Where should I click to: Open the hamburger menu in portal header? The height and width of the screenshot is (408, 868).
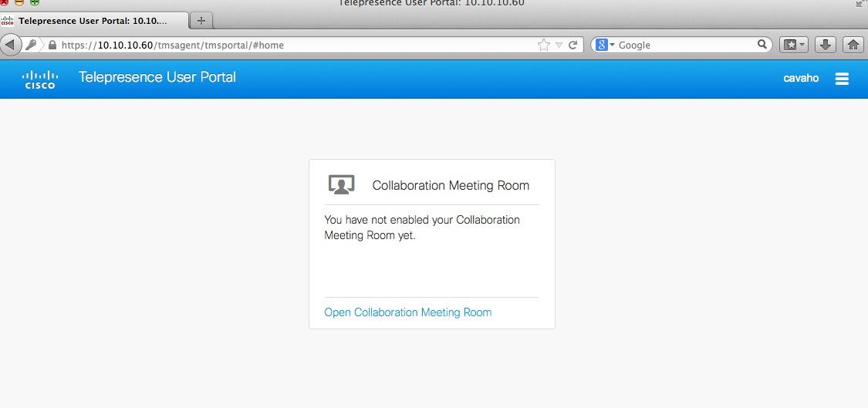tap(842, 79)
